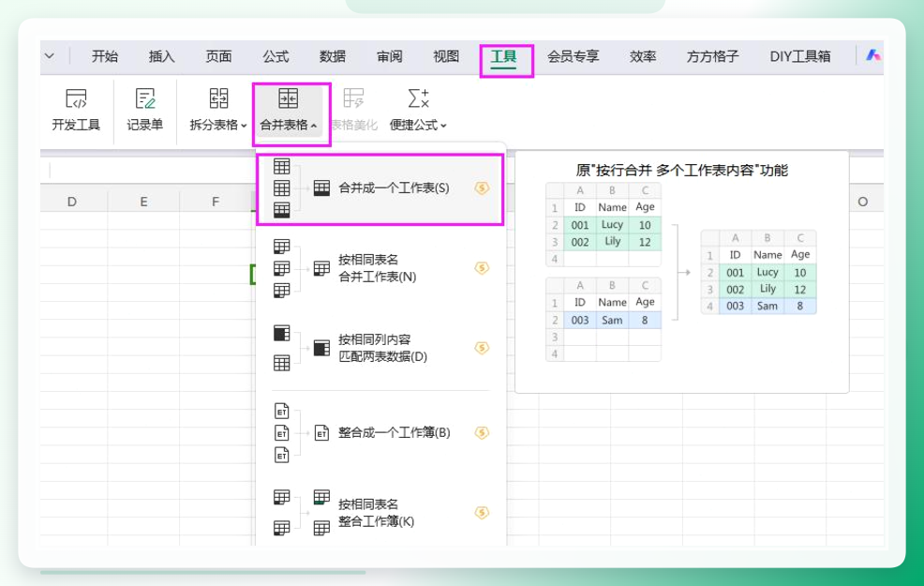Expand the 拆分表格 dropdown arrow
924x586 pixels.
click(x=244, y=126)
